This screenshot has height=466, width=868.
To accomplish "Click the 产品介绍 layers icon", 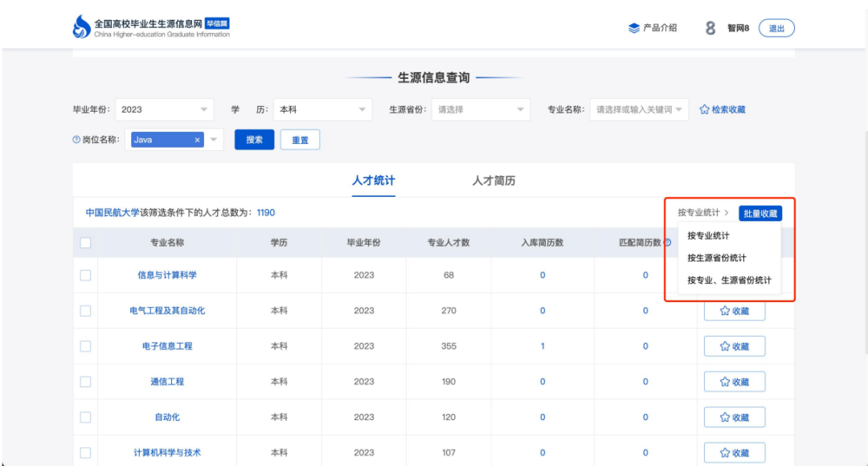I will click(634, 28).
